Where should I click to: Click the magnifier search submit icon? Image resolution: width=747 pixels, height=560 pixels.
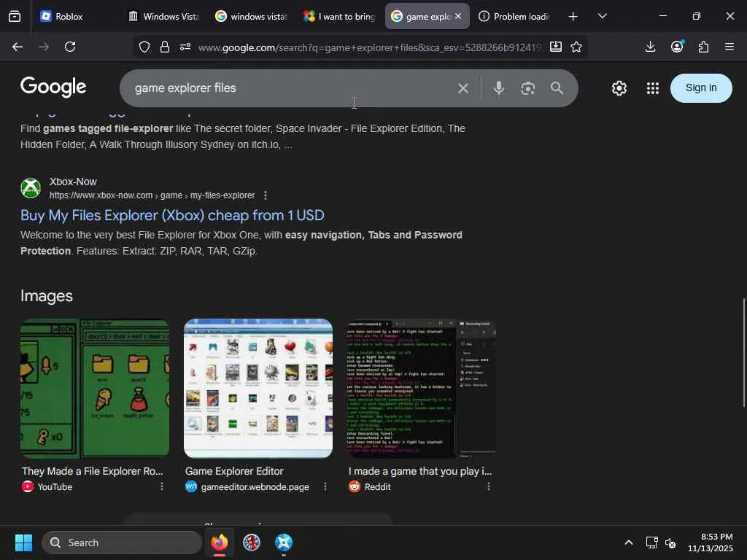(x=557, y=88)
